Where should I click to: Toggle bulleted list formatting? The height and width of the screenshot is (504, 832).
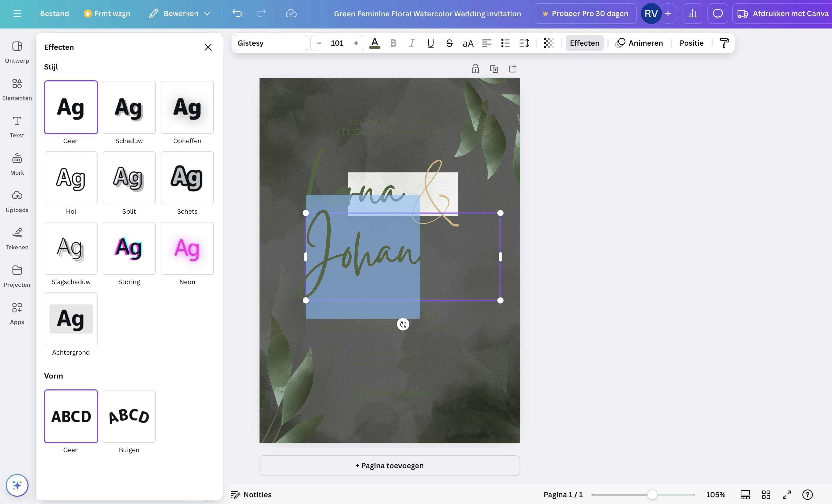point(506,43)
